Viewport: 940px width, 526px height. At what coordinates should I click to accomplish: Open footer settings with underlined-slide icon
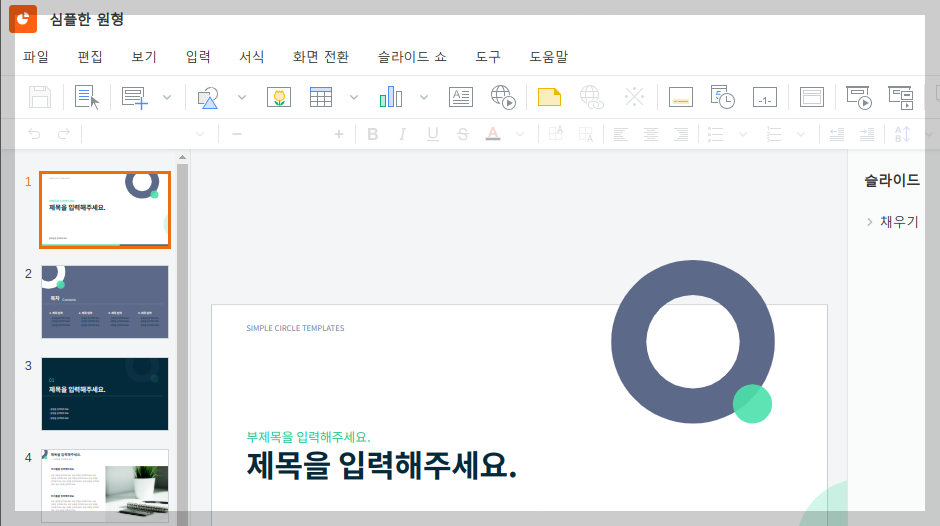(680, 97)
